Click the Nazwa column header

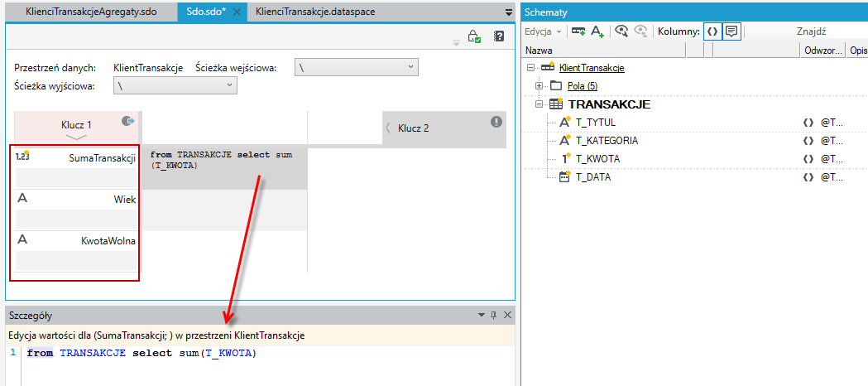(605, 51)
